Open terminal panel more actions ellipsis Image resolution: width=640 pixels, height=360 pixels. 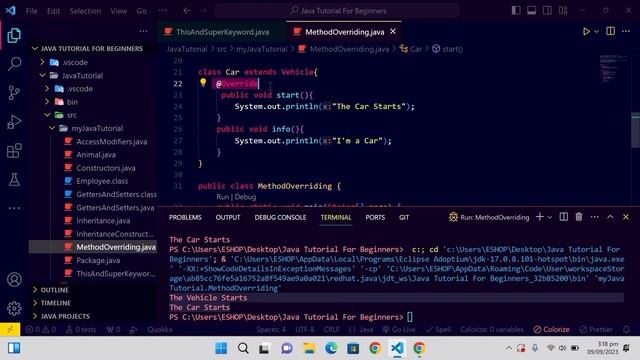(595, 217)
